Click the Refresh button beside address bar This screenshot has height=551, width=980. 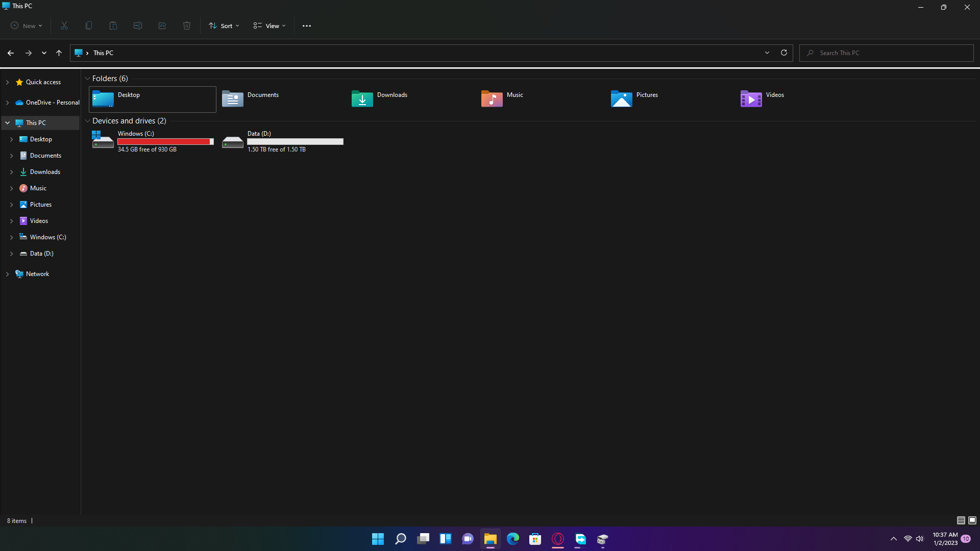(x=784, y=53)
